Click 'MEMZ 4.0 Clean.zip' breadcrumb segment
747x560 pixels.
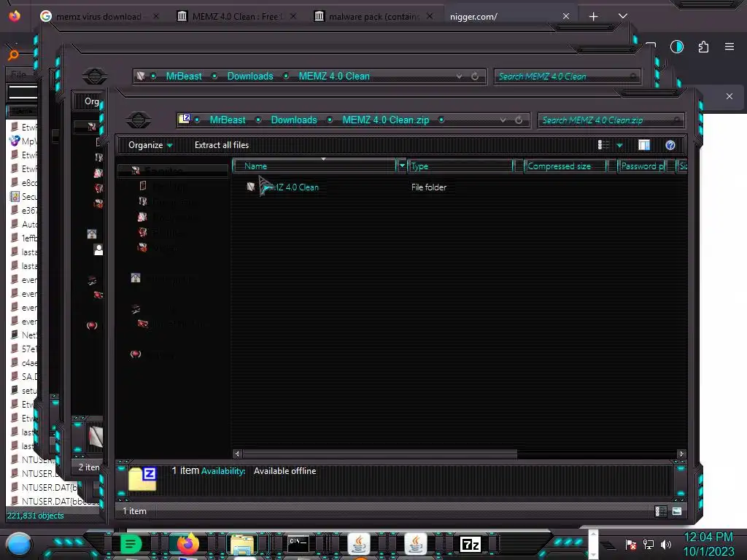(385, 120)
